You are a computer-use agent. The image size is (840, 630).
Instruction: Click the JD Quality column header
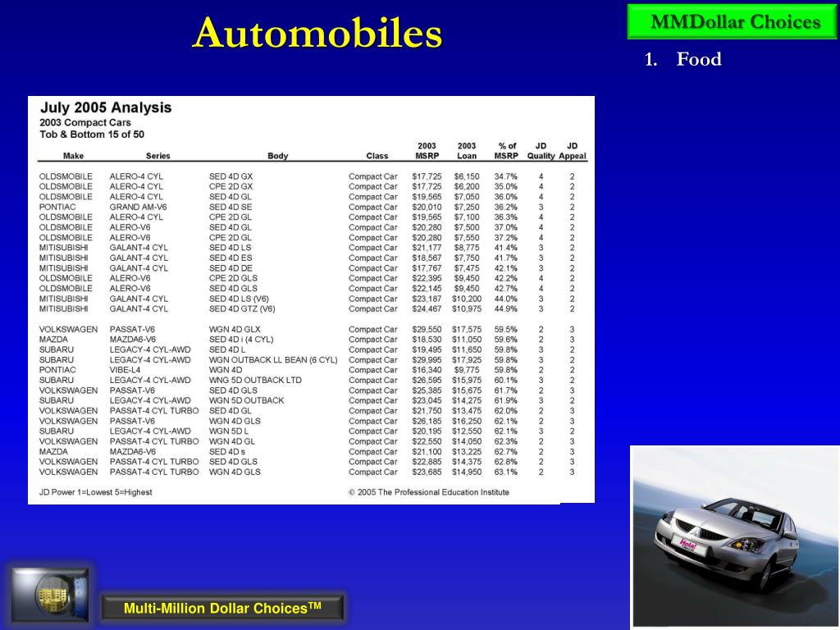coord(541,151)
